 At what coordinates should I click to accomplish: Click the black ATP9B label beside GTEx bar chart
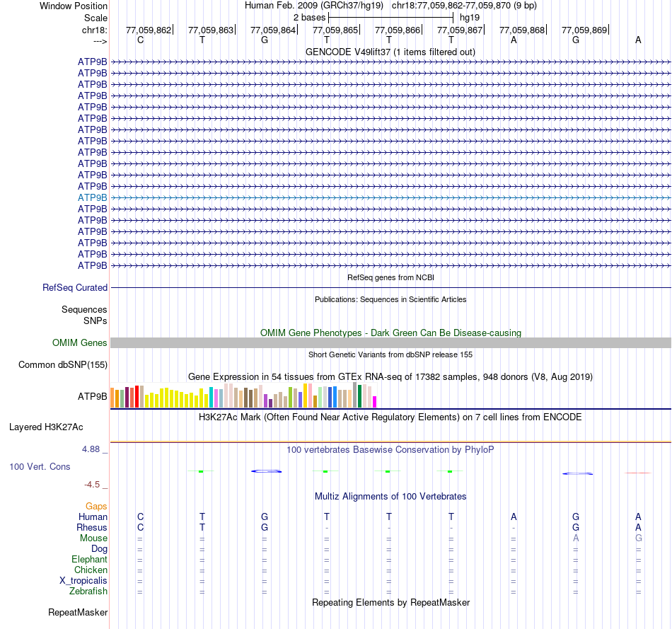point(92,397)
